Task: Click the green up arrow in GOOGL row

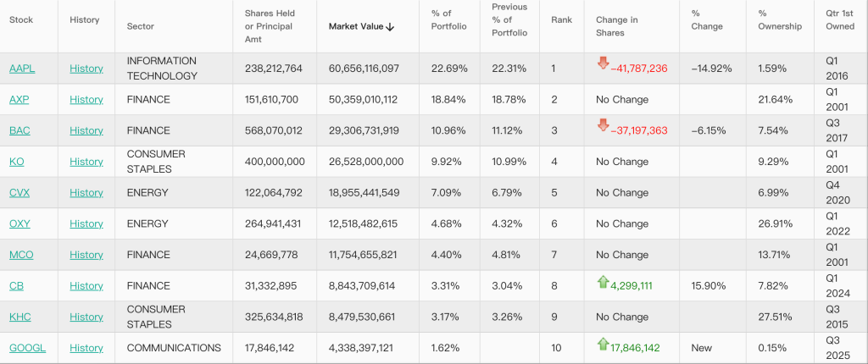Action: [x=603, y=343]
